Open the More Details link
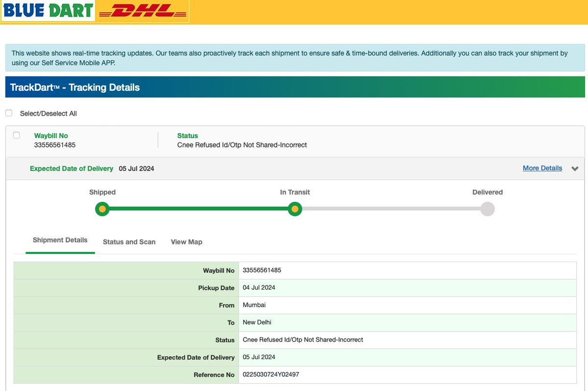The width and height of the screenshot is (588, 391). 542,168
